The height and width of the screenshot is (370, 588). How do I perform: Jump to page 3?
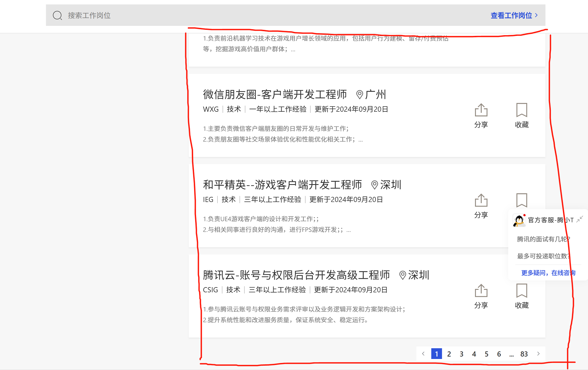click(x=462, y=354)
